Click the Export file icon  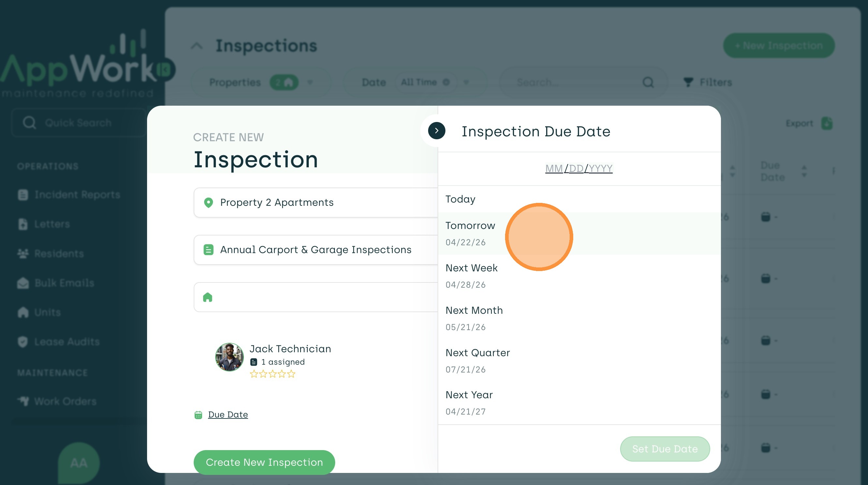[x=827, y=123]
